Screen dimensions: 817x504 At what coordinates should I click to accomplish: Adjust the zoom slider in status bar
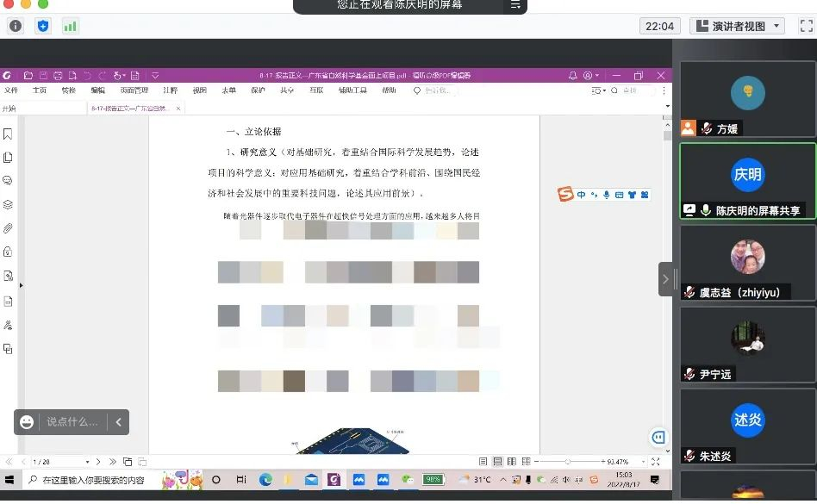point(568,462)
